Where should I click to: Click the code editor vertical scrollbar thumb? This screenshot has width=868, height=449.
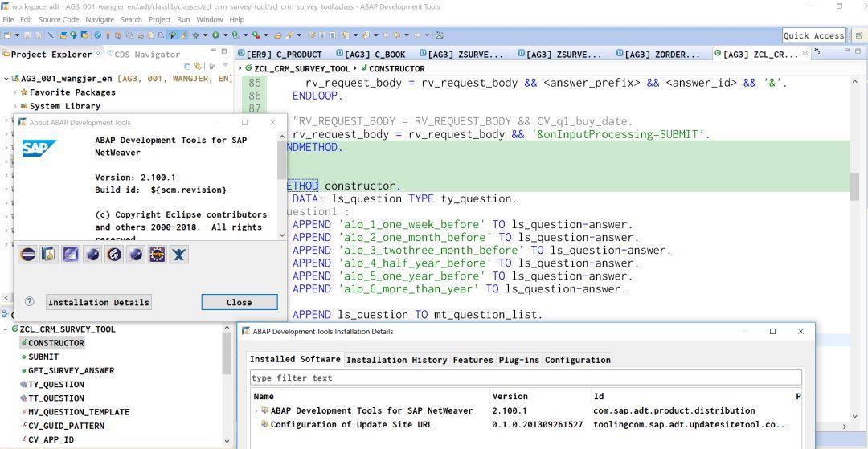pos(854,186)
